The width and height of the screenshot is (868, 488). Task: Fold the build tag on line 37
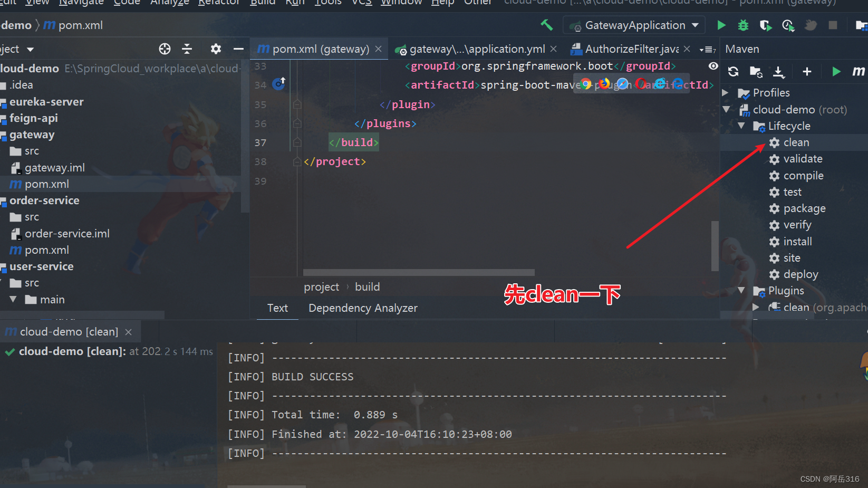click(x=297, y=142)
